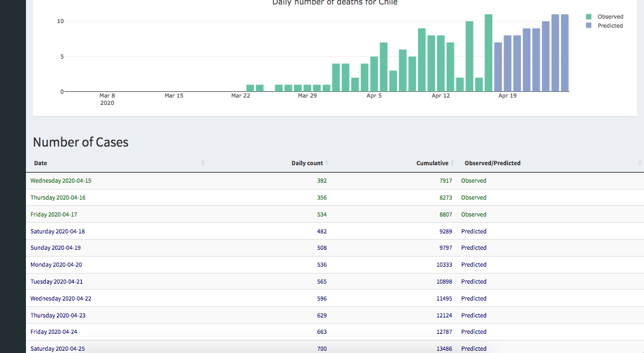Select the Wednesday 2020-04-15 row

pos(61,181)
